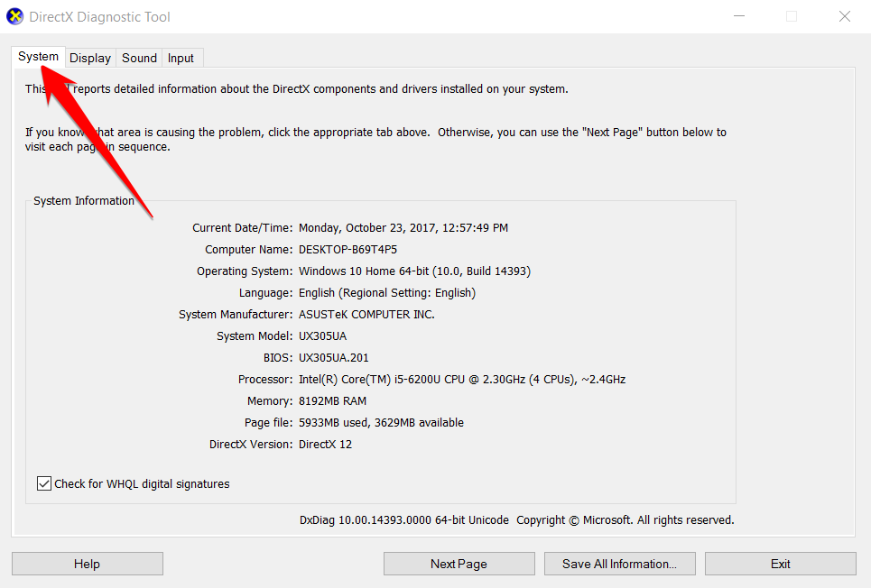Select the date value Monday, October 23, 2017

tap(403, 227)
